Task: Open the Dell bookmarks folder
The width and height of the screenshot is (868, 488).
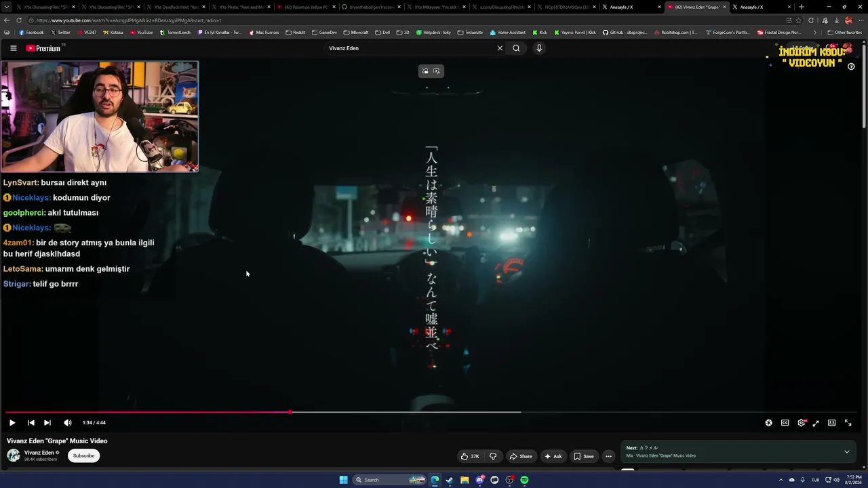Action: 382,33
